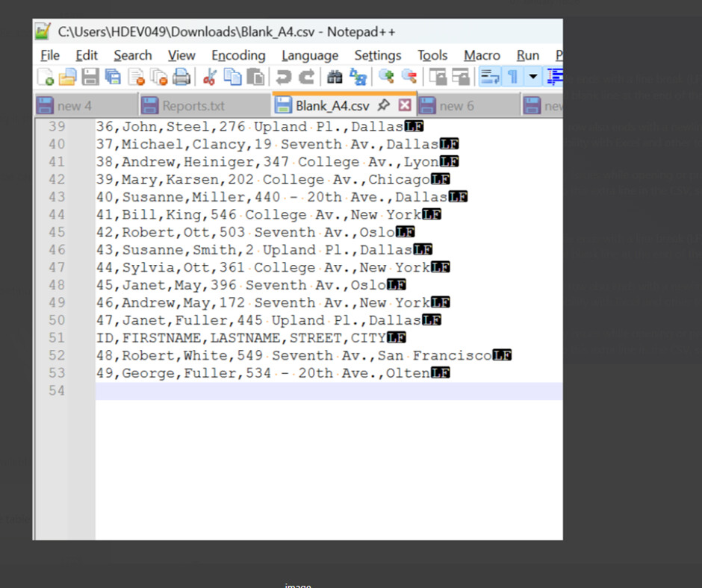Expand the dropdown arrow beside pilcrow icon
The height and width of the screenshot is (588, 702).
pos(533,77)
